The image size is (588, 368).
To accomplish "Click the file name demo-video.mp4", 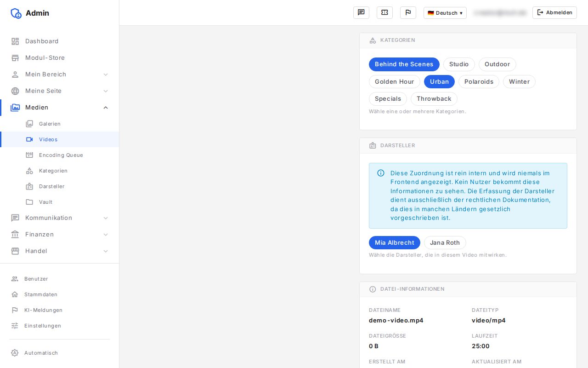I will [x=396, y=320].
